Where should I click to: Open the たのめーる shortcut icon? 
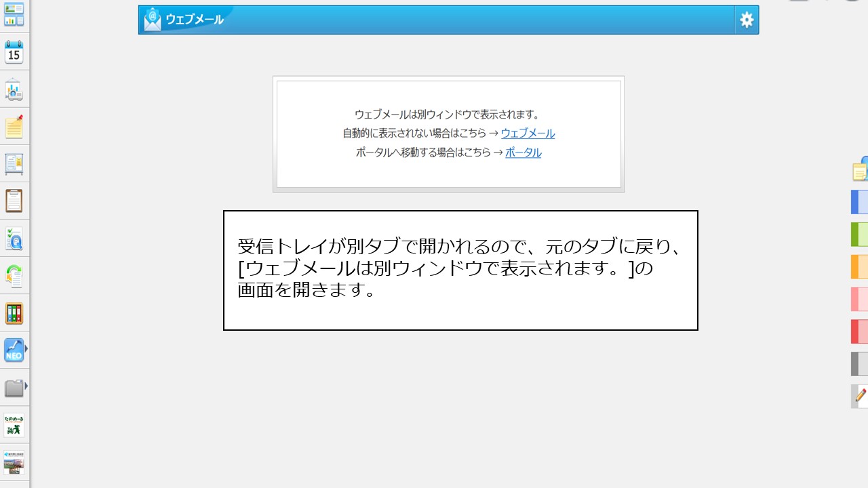click(x=14, y=425)
